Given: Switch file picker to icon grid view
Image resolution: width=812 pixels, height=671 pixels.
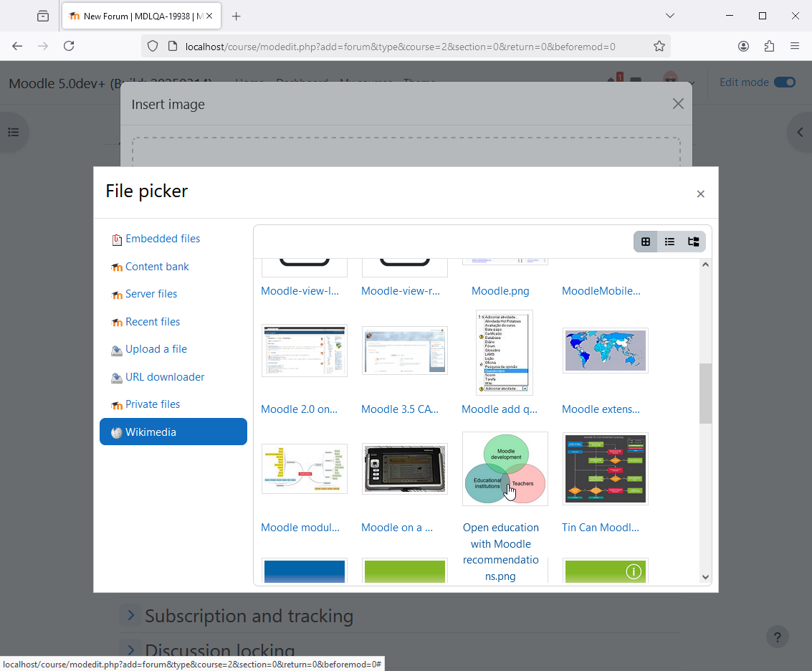Looking at the screenshot, I should 645,242.
